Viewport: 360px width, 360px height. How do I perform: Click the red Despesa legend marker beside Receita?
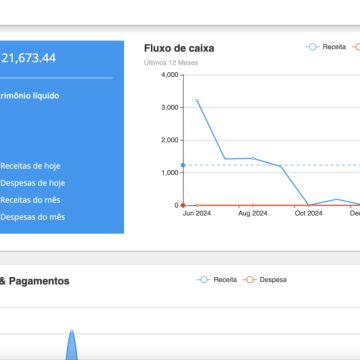(x=357, y=47)
